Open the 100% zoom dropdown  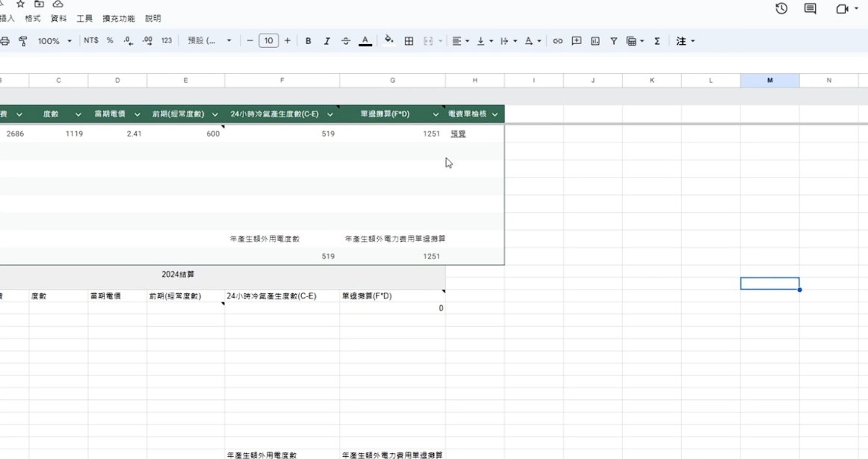[55, 41]
